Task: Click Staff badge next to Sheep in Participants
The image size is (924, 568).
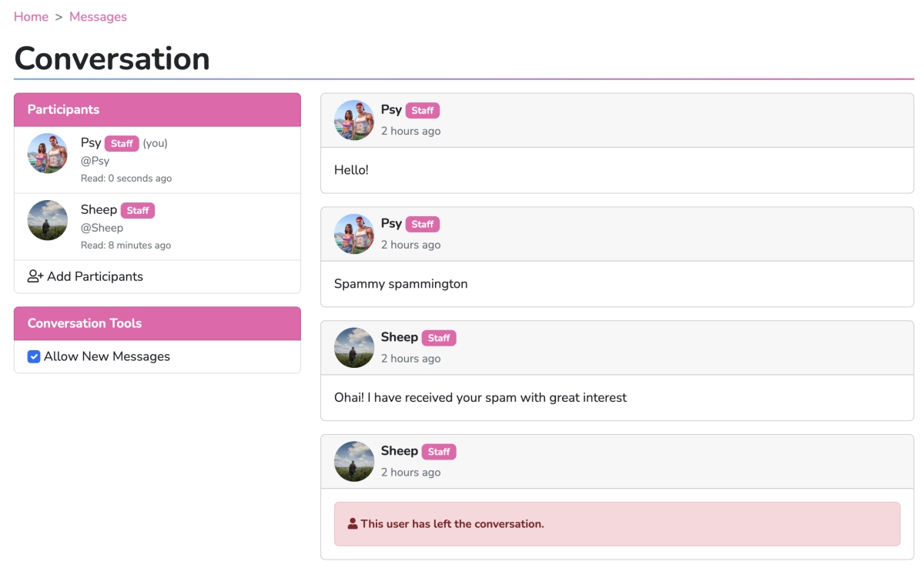Action: (x=138, y=211)
